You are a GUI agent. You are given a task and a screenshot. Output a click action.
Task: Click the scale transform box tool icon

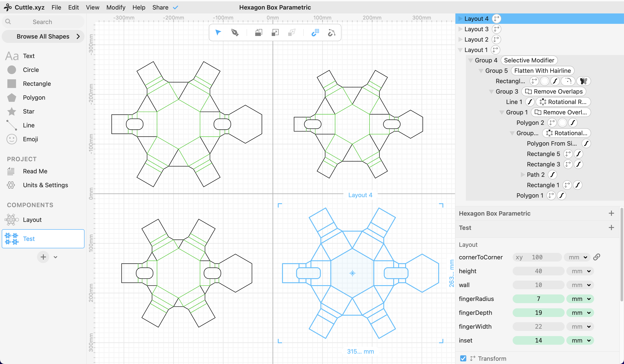point(275,32)
